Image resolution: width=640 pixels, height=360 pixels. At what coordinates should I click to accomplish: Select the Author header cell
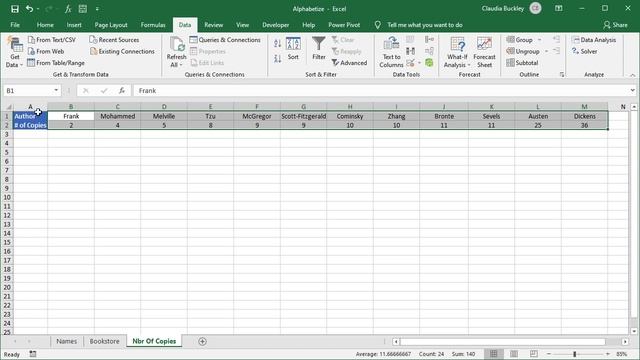pos(31,116)
